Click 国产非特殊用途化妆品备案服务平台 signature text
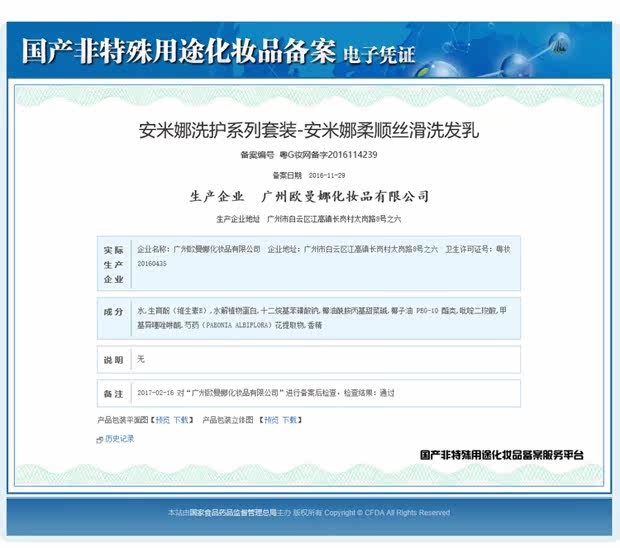Image resolution: width=620 pixels, height=548 pixels. [501, 455]
